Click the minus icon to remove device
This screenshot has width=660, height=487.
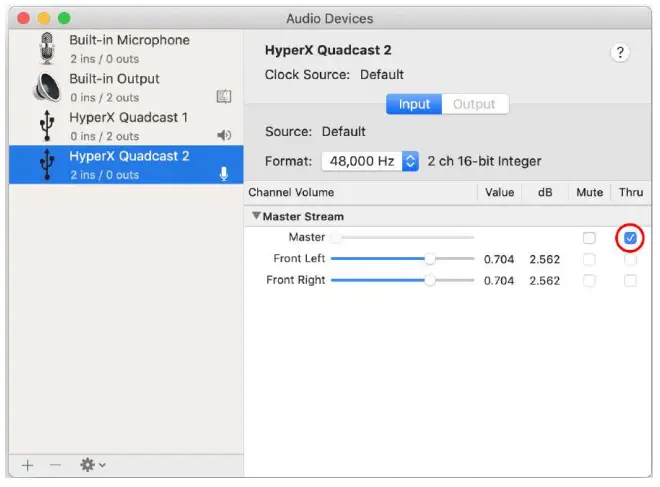[x=55, y=465]
